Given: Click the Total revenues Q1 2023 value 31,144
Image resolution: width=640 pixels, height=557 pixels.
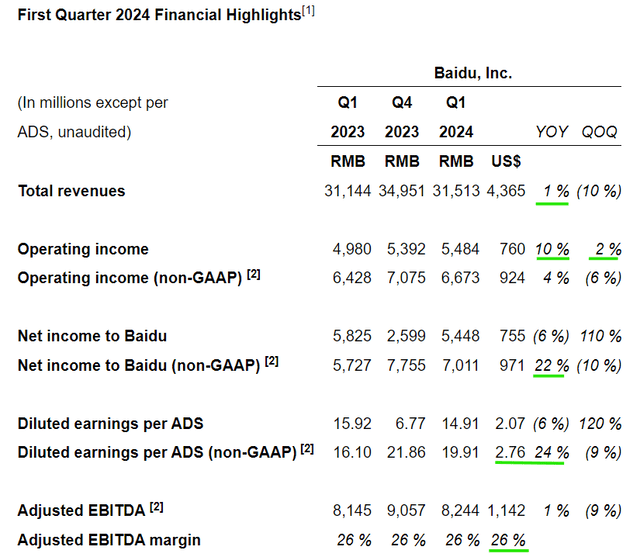Looking at the screenshot, I should click(347, 191).
